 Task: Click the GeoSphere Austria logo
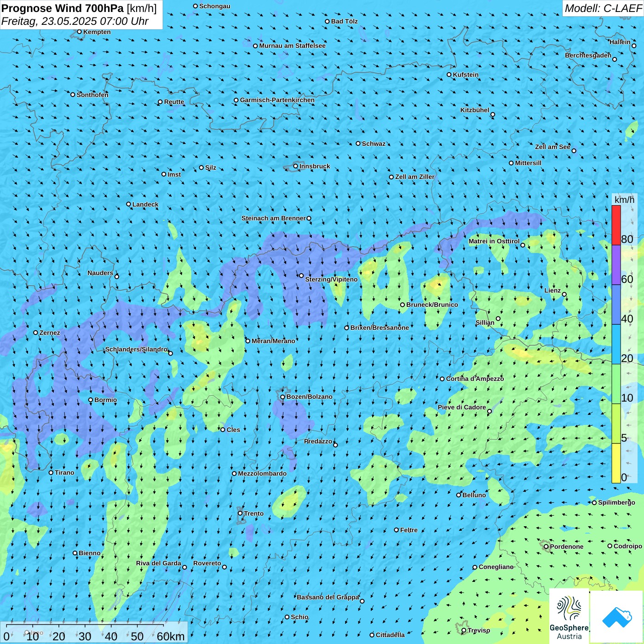pos(569,616)
